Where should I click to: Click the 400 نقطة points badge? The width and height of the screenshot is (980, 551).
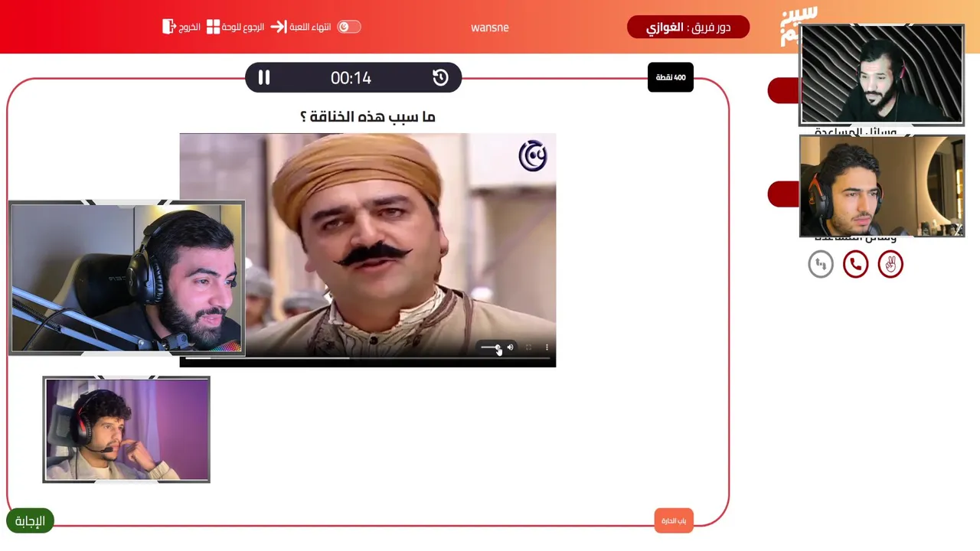pyautogui.click(x=671, y=77)
